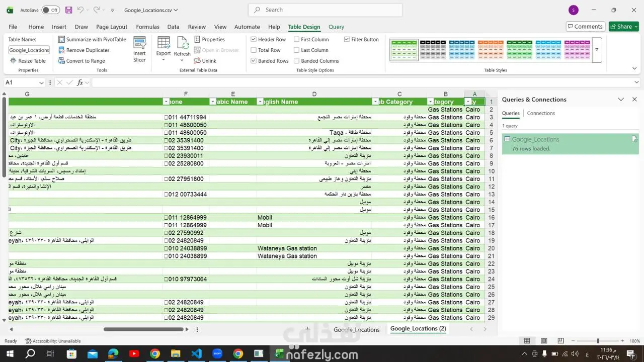Switch to the Connections tab in pane
Viewport: 644px width, 362px height.
[541, 113]
